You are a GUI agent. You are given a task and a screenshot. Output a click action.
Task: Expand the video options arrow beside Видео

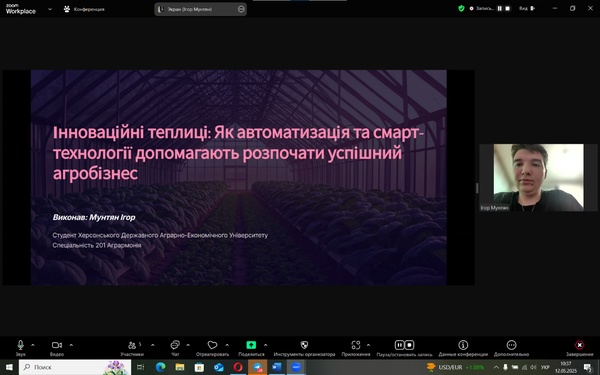pyautogui.click(x=71, y=345)
